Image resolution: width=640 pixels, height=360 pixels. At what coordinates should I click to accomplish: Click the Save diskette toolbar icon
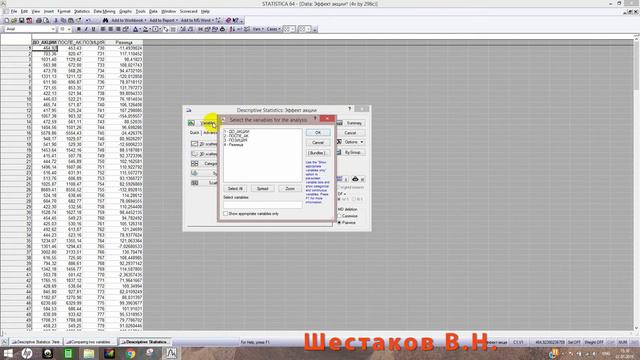22,20
